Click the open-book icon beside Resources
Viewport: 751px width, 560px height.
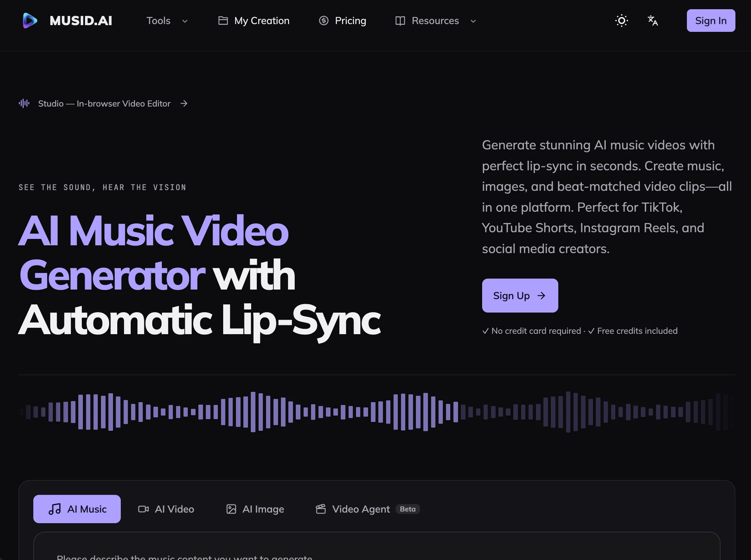click(x=400, y=21)
